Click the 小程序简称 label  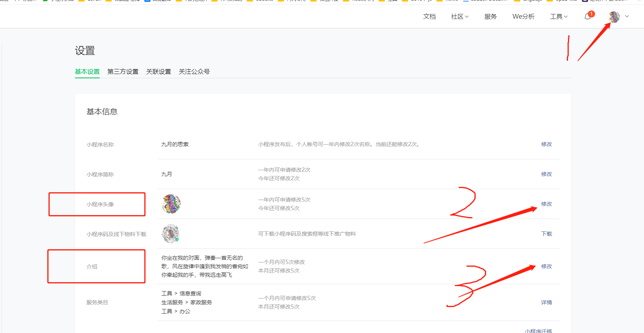(x=100, y=174)
